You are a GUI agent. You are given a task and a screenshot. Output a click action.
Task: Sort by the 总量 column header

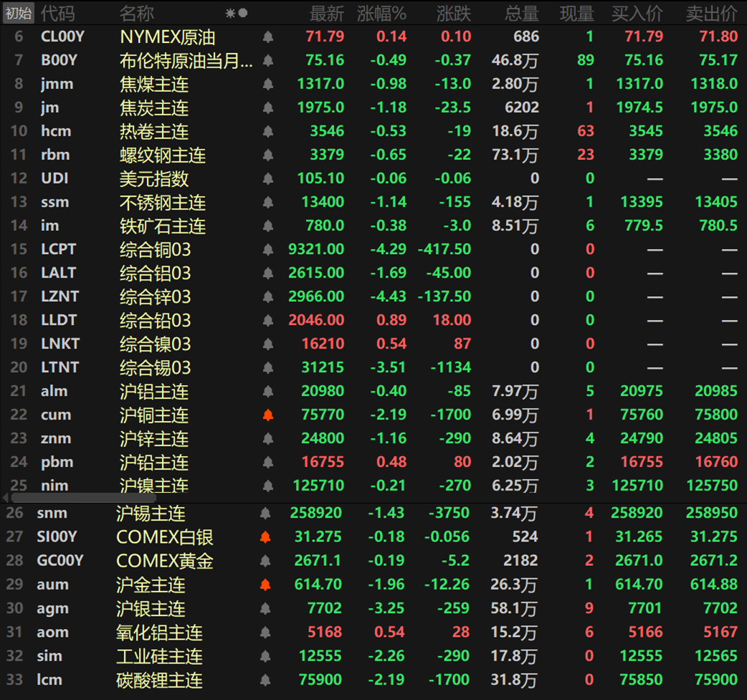521,13
